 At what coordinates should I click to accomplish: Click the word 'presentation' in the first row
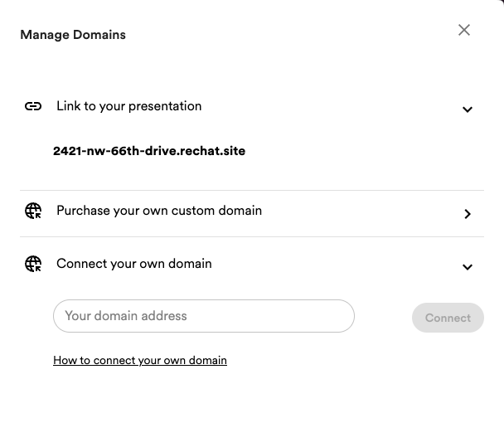[x=165, y=106]
